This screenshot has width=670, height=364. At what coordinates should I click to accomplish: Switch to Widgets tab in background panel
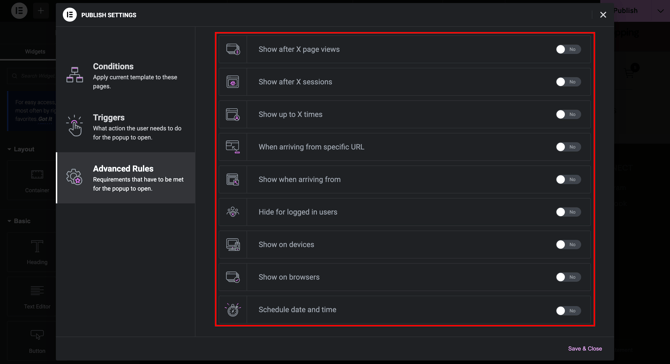click(35, 51)
